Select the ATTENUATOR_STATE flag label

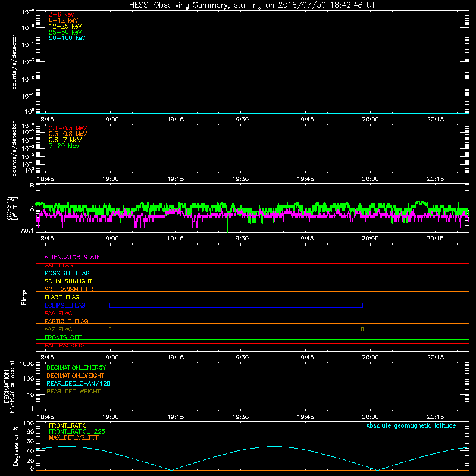pos(72,257)
